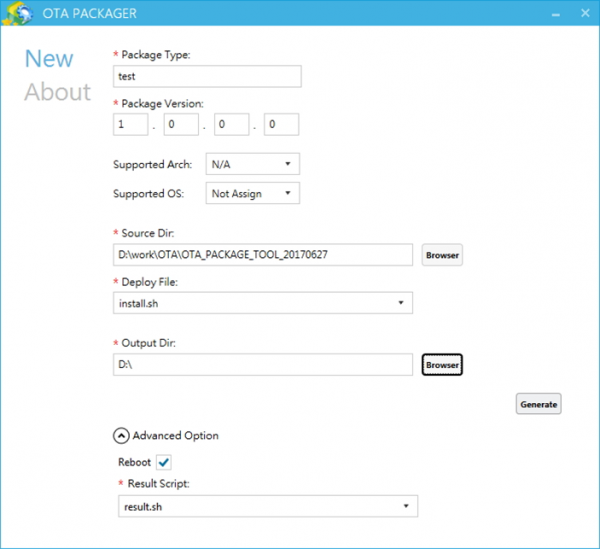Switch to the New tab
This screenshot has height=549, width=600.
click(49, 58)
